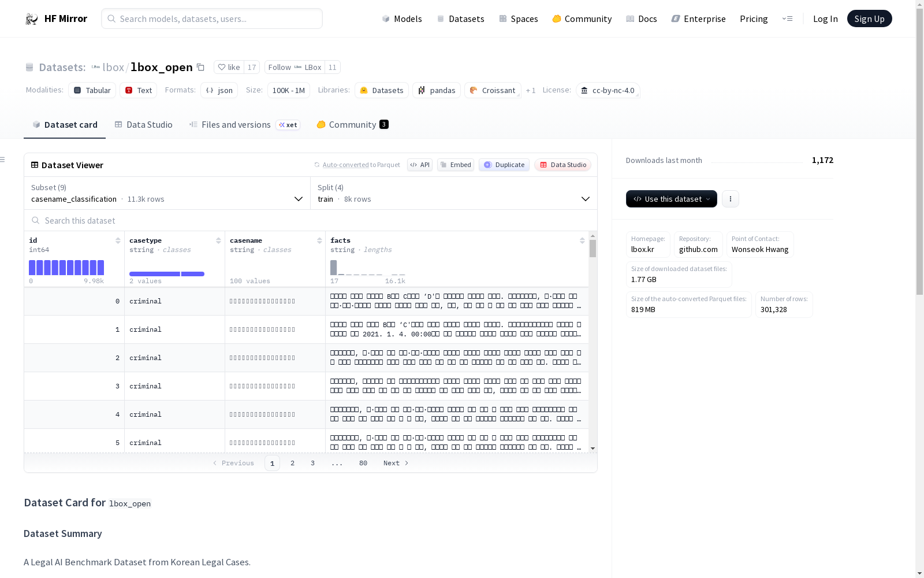Click the Duplicate button

[x=504, y=165]
